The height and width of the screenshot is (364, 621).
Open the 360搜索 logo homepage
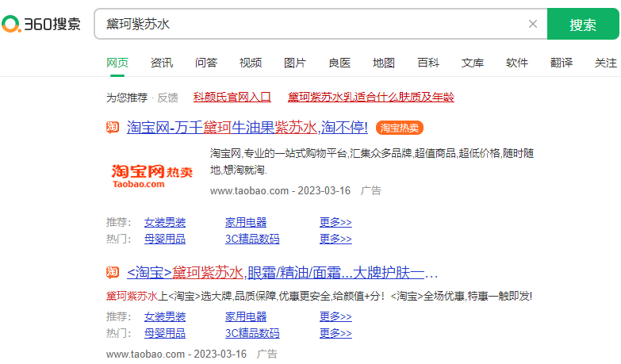coord(41,24)
